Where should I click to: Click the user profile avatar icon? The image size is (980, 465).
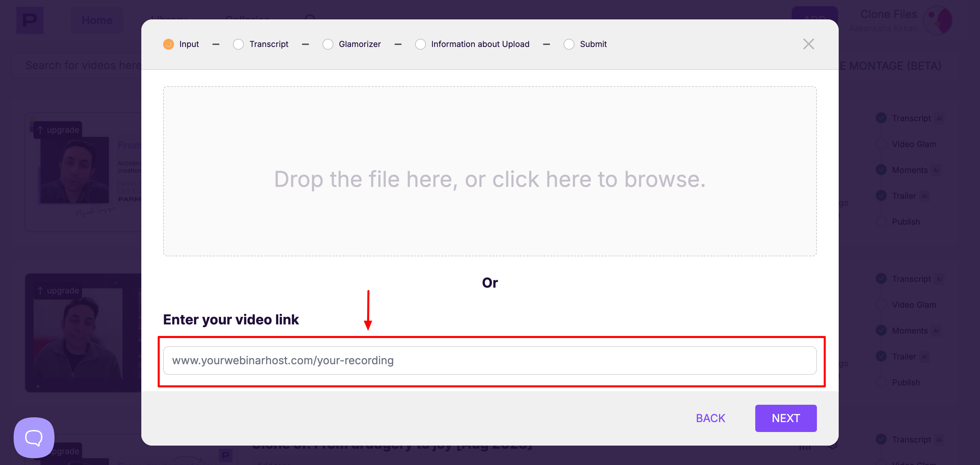pos(938,20)
